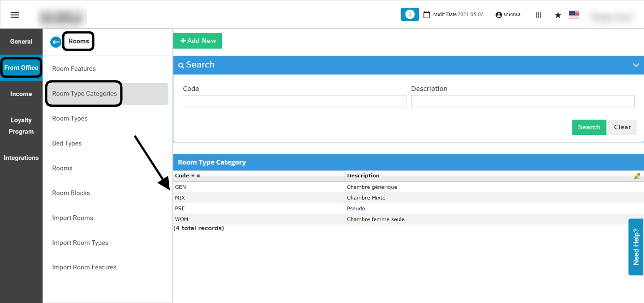Viewport: 644px width, 303px height.
Task: Open the Audit Date calendar icon
Action: pos(427,15)
